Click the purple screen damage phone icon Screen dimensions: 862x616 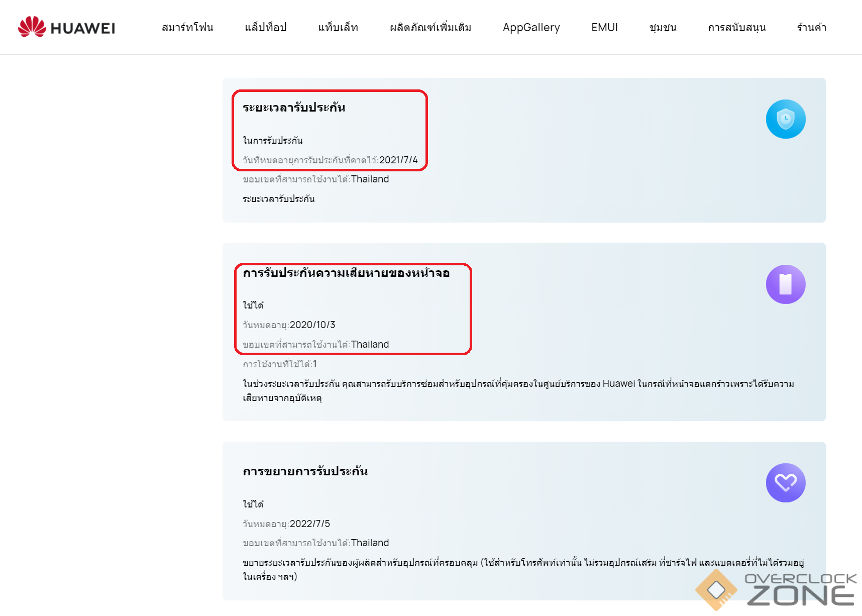(786, 284)
